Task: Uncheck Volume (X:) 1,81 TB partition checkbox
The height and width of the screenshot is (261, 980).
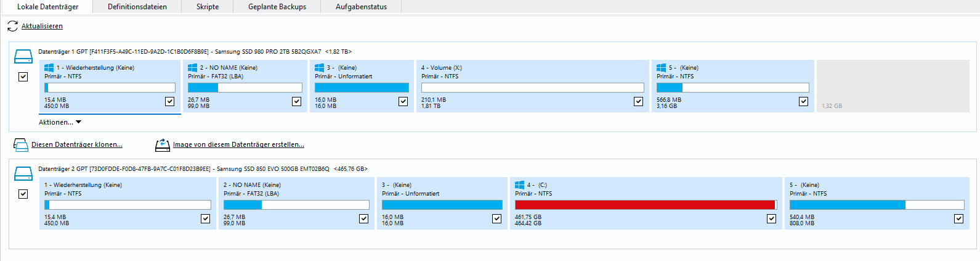Action: pyautogui.click(x=639, y=102)
